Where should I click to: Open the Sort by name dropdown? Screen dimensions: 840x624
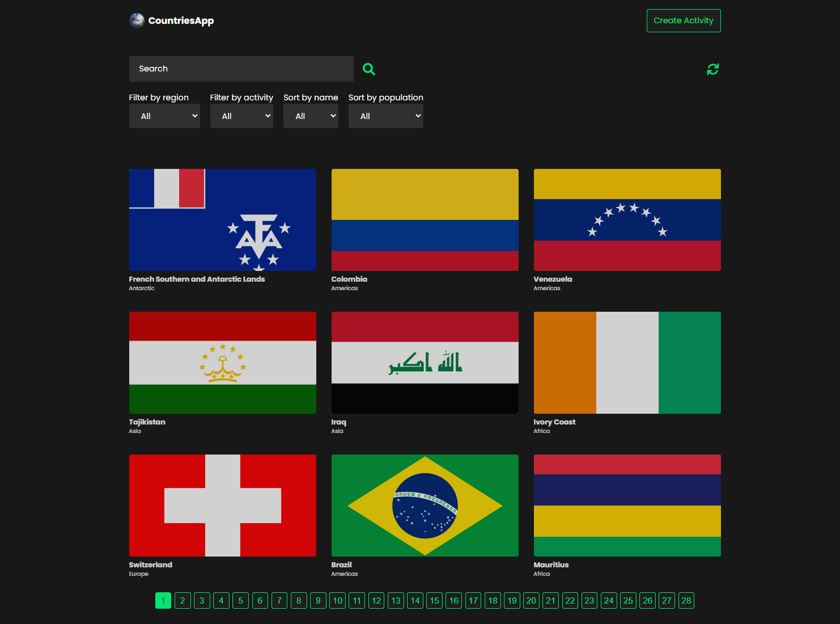(311, 116)
